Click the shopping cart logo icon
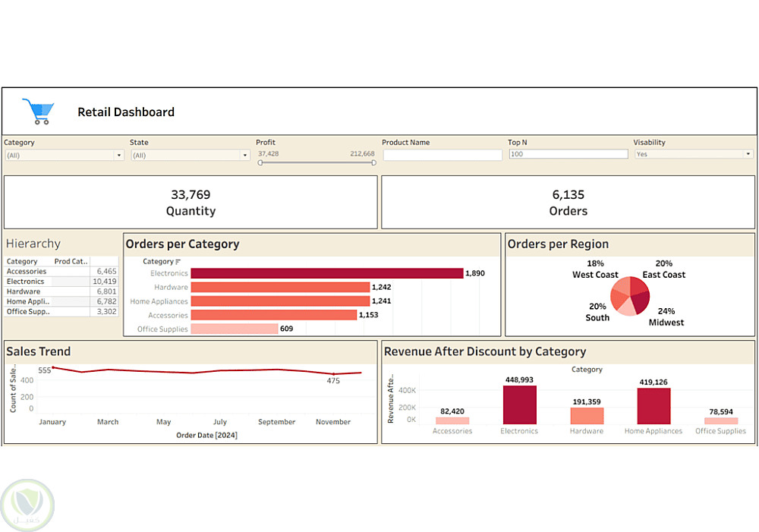This screenshot has height=532, width=759. [x=38, y=112]
